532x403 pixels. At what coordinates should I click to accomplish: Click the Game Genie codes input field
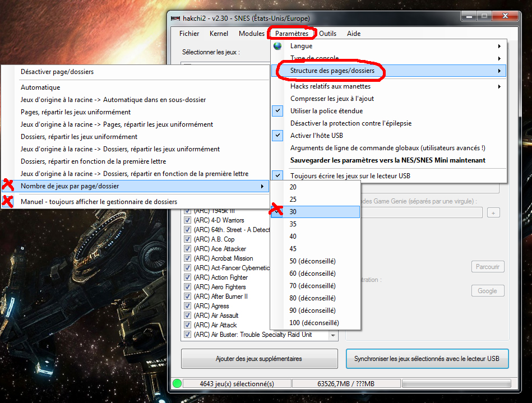coord(420,212)
